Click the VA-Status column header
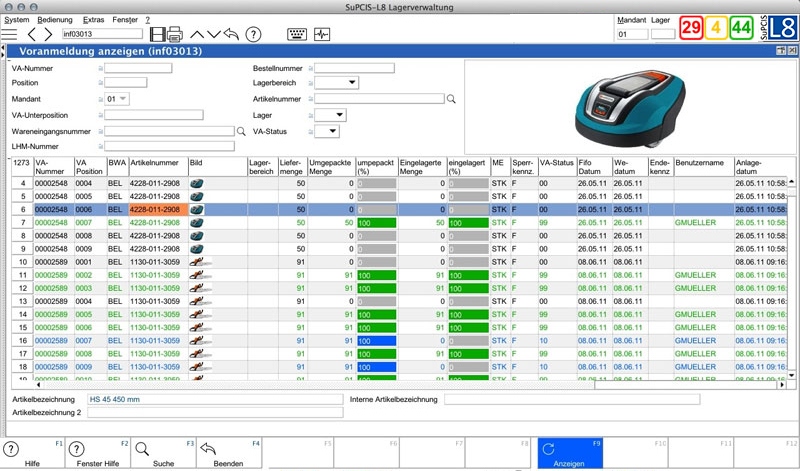The width and height of the screenshot is (800, 471). (x=557, y=167)
